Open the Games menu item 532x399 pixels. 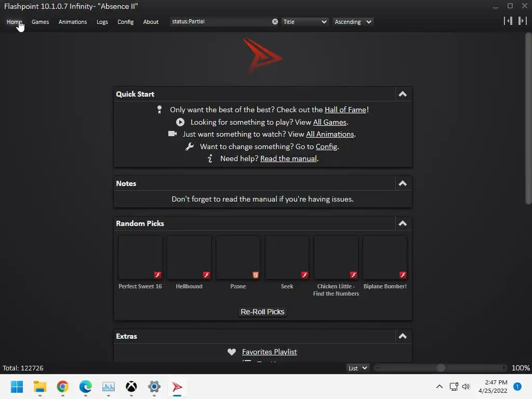40,22
